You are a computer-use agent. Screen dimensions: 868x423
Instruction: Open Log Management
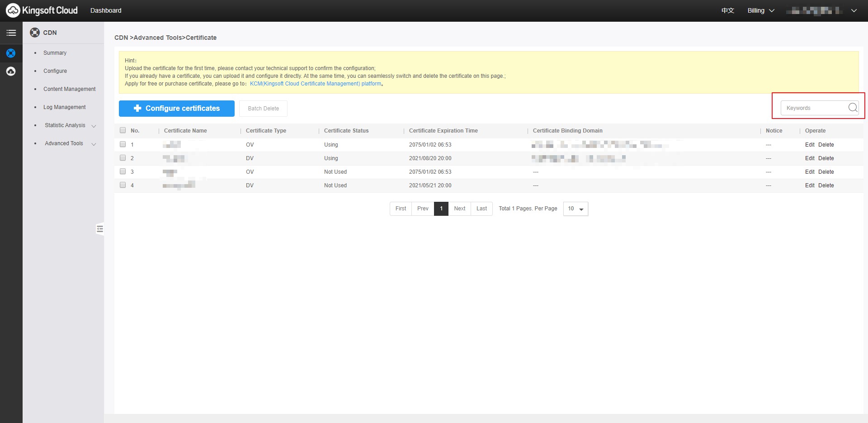[65, 107]
